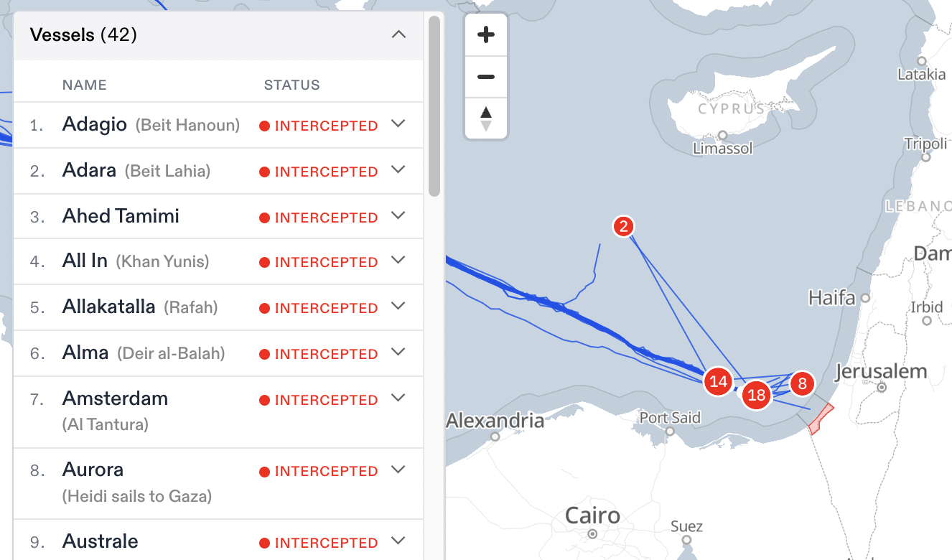Expand the All In vessel entry
952x560 pixels.
[x=398, y=261]
